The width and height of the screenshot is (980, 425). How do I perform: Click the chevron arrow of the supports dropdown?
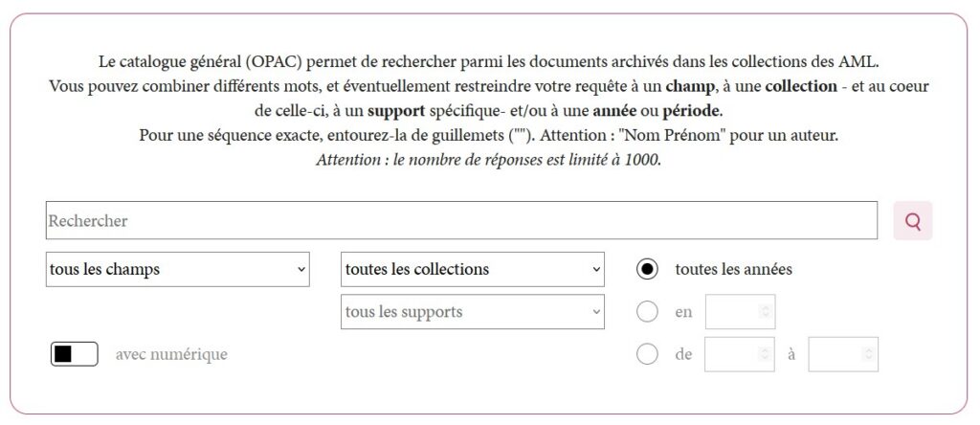point(596,311)
